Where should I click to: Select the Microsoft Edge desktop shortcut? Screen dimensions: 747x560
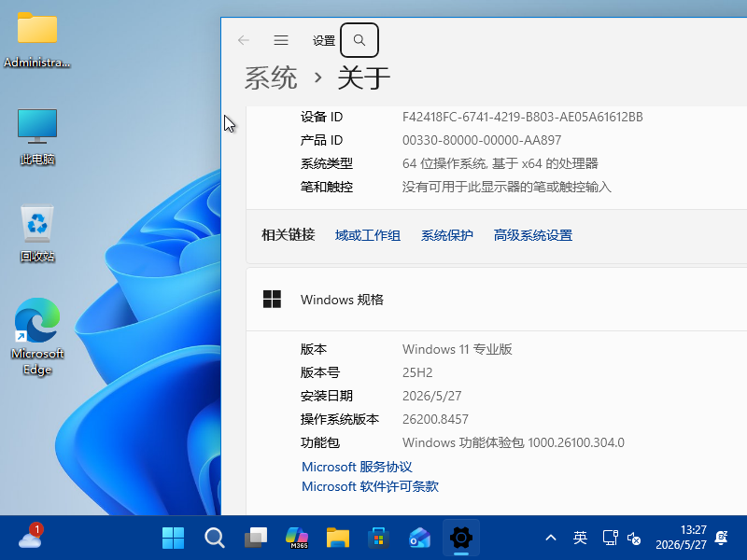pyautogui.click(x=37, y=337)
